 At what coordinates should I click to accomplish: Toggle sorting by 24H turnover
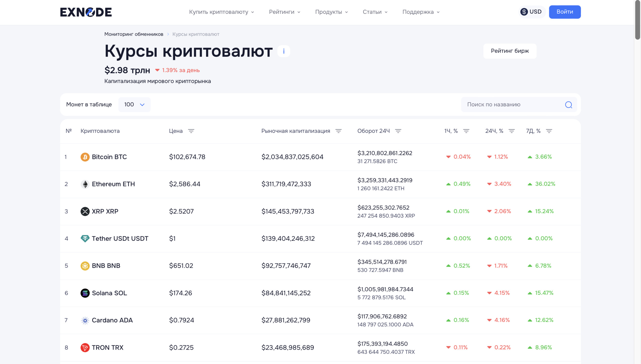pos(398,131)
